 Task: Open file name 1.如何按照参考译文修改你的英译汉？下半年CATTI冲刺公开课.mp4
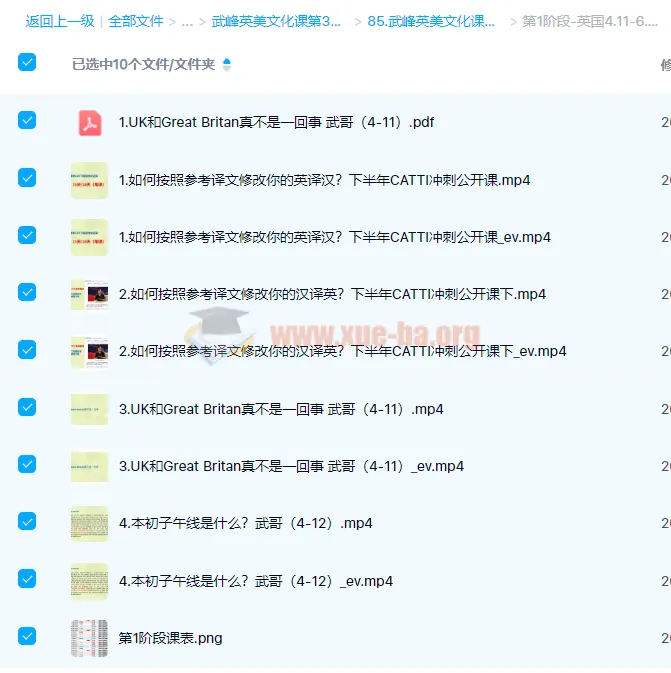[325, 180]
